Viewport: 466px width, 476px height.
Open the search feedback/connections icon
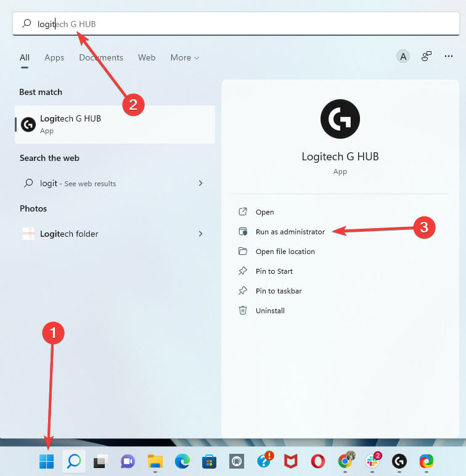427,56
